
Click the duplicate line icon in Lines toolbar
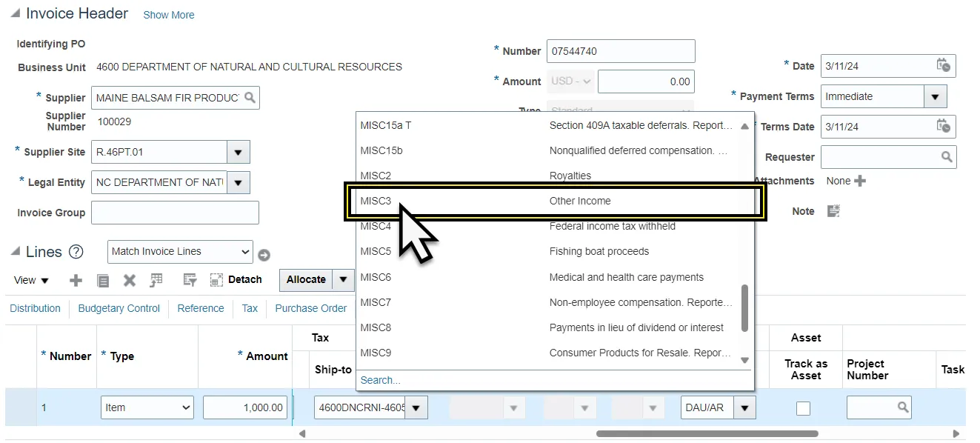[x=103, y=280]
